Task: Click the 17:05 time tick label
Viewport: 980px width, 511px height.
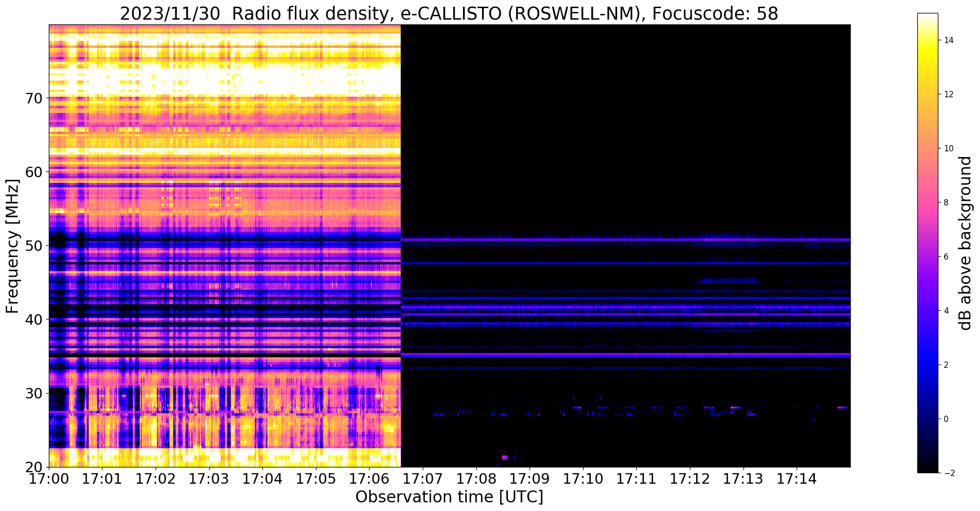Action: pos(316,478)
